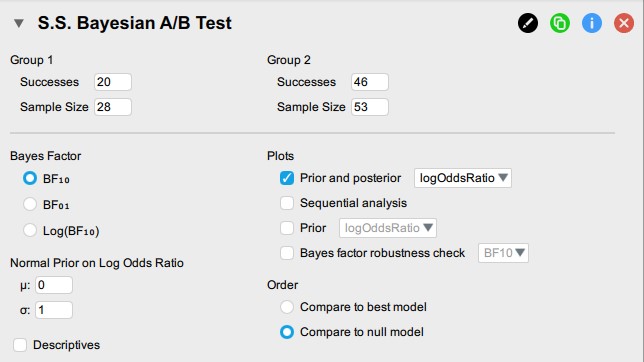Select the Log(BF₁₀) radio button
This screenshot has width=644, height=362.
30,230
